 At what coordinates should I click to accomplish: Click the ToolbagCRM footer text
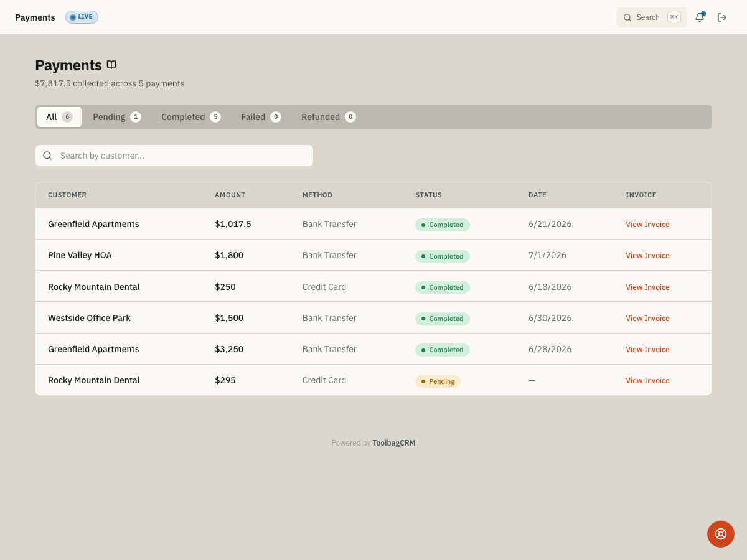(x=394, y=443)
